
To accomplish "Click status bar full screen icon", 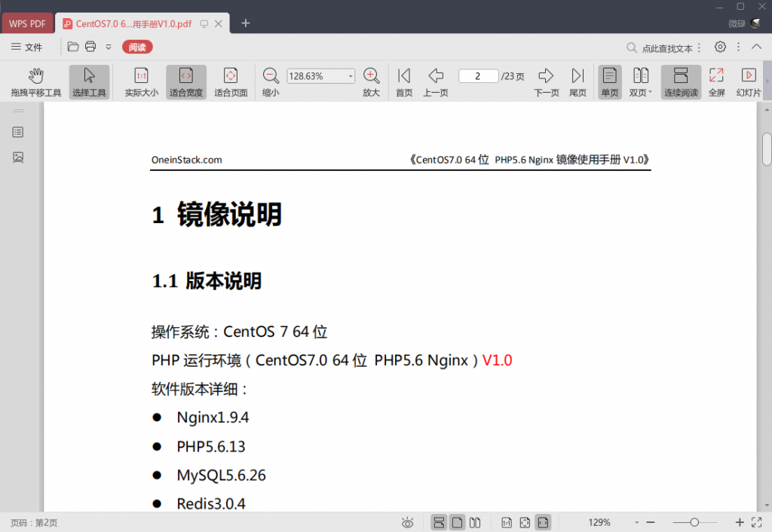I will (757, 523).
